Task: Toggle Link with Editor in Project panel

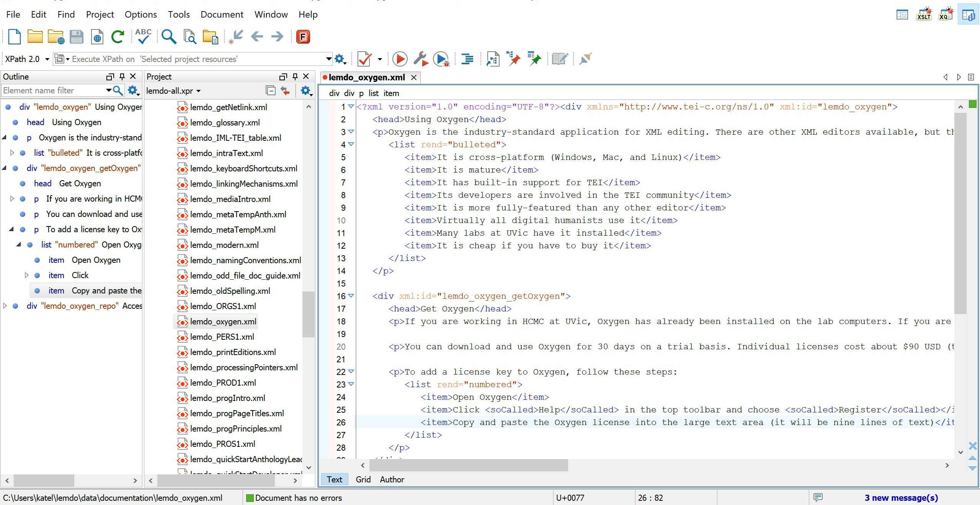Action: [285, 91]
